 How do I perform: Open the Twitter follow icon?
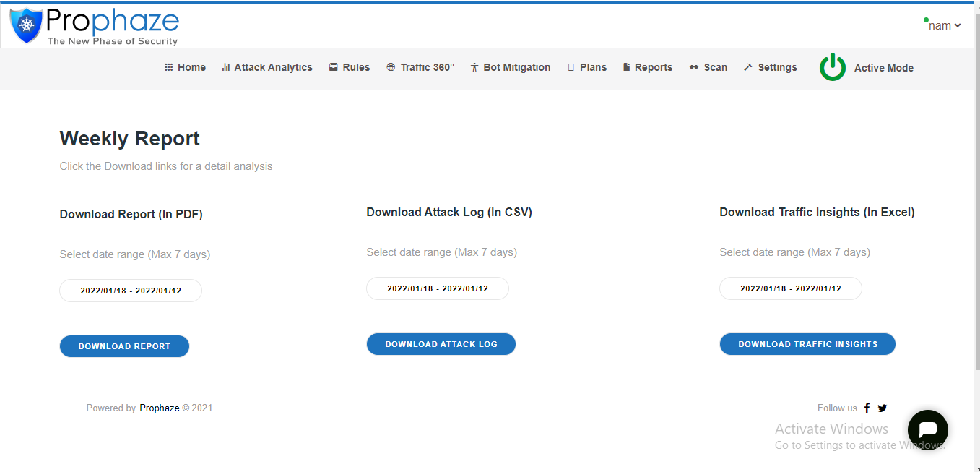[x=882, y=408]
